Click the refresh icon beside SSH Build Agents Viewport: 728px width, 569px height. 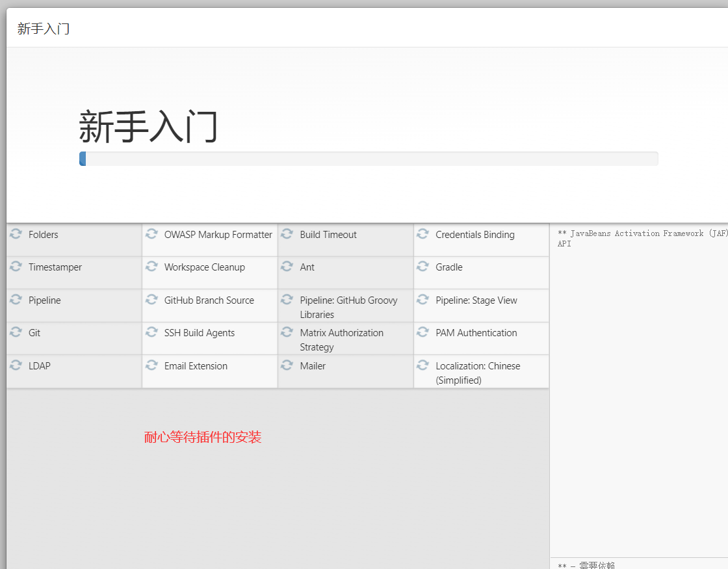151,332
